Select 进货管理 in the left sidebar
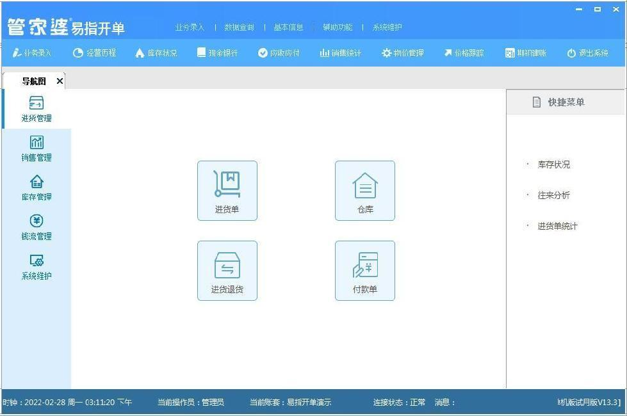This screenshot has width=627, height=417. pos(36,109)
